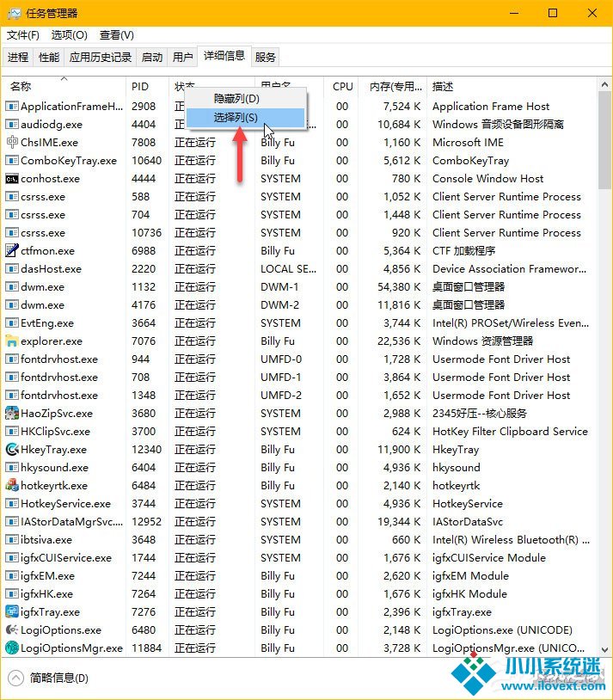This screenshot has width=613, height=700.
Task: Open the 查看(V) menu
Action: coord(117,34)
